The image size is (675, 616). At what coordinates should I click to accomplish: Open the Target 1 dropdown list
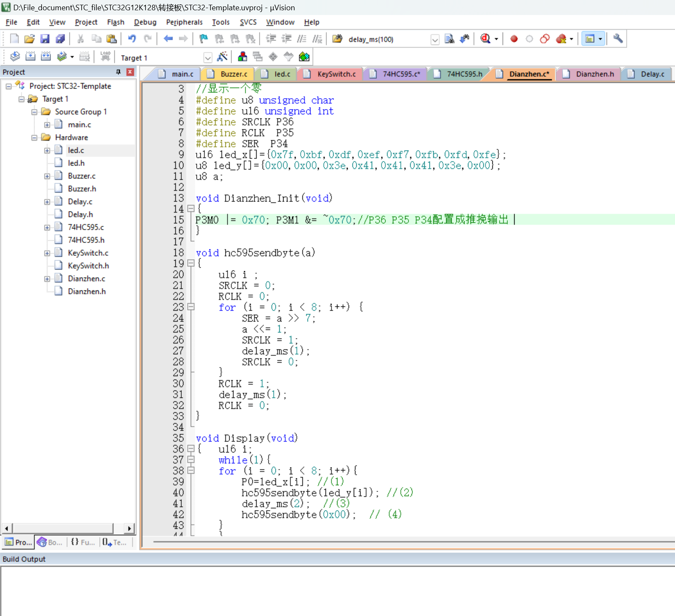click(207, 58)
